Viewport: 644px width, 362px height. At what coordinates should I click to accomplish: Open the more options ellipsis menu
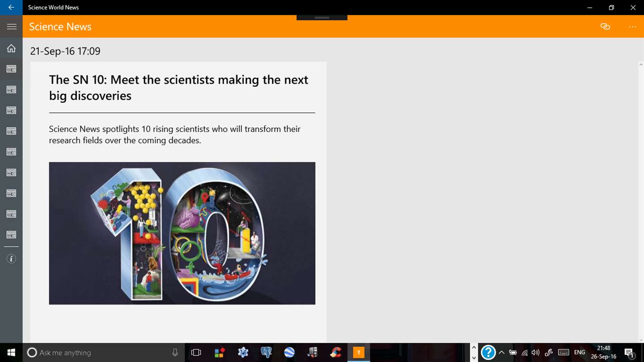pyautogui.click(x=632, y=27)
